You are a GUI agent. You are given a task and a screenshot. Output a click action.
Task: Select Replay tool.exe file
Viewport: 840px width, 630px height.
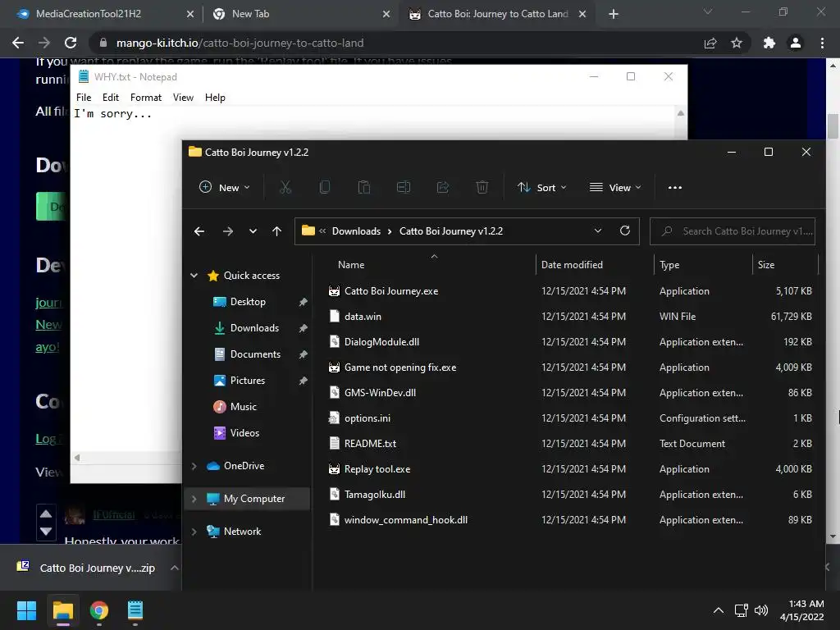pos(377,468)
